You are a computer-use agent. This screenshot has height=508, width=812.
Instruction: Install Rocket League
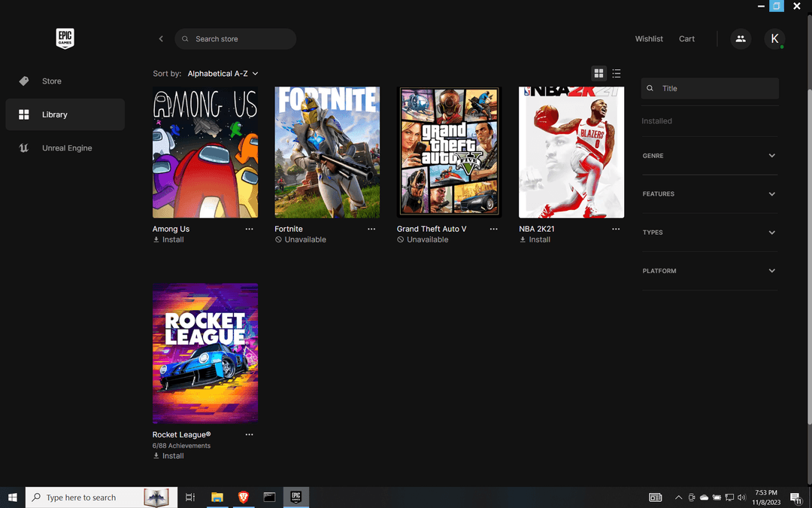pyautogui.click(x=168, y=455)
